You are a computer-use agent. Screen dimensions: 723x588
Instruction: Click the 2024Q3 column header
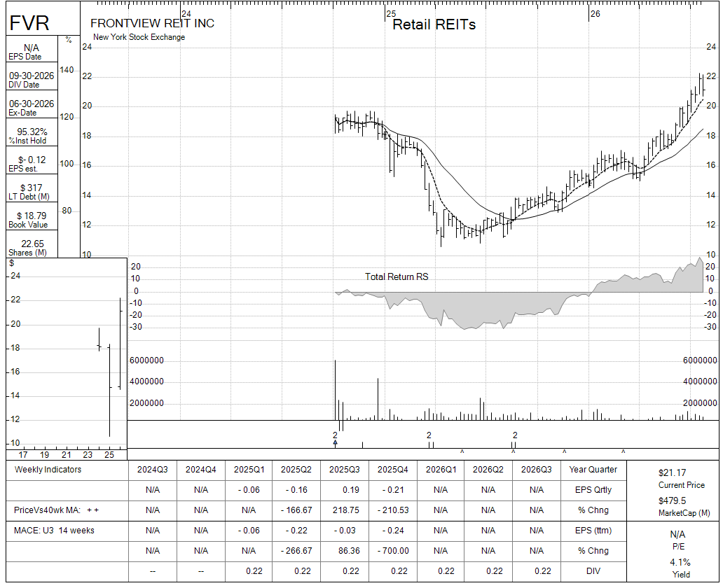coord(153,470)
